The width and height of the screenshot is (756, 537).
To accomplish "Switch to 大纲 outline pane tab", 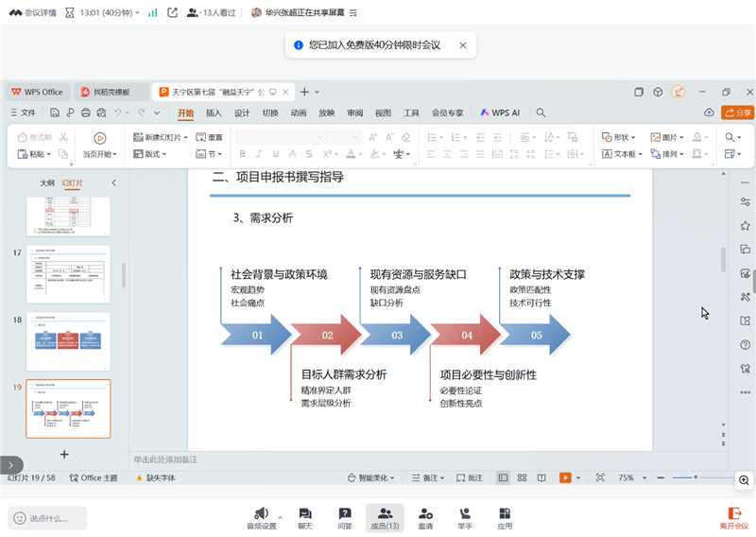I will (x=46, y=182).
